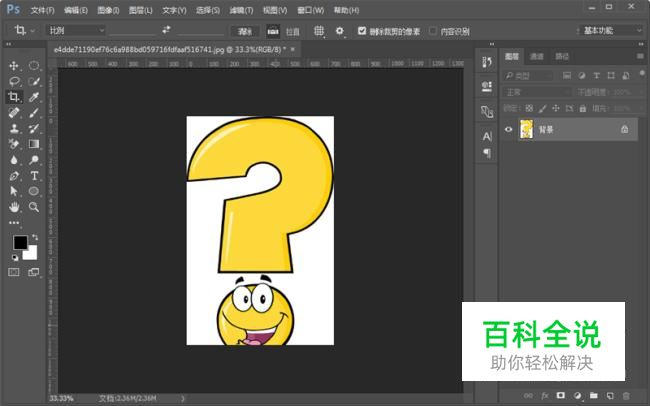Select the Hand tool
The height and width of the screenshot is (406, 650).
pos(14,206)
